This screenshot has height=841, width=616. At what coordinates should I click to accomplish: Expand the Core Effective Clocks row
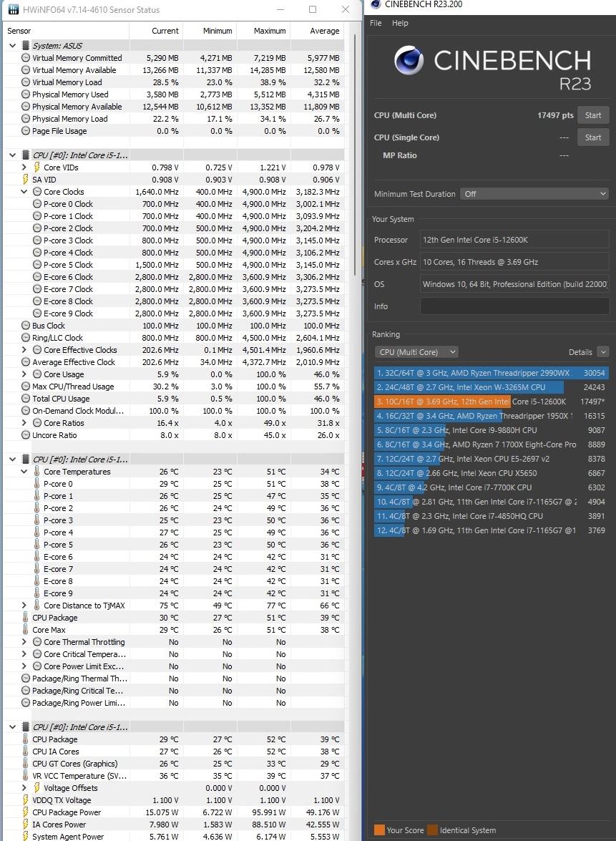click(24, 350)
